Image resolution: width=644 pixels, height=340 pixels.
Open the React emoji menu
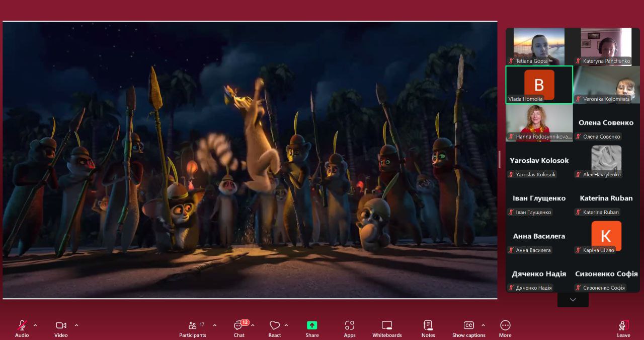click(x=275, y=328)
